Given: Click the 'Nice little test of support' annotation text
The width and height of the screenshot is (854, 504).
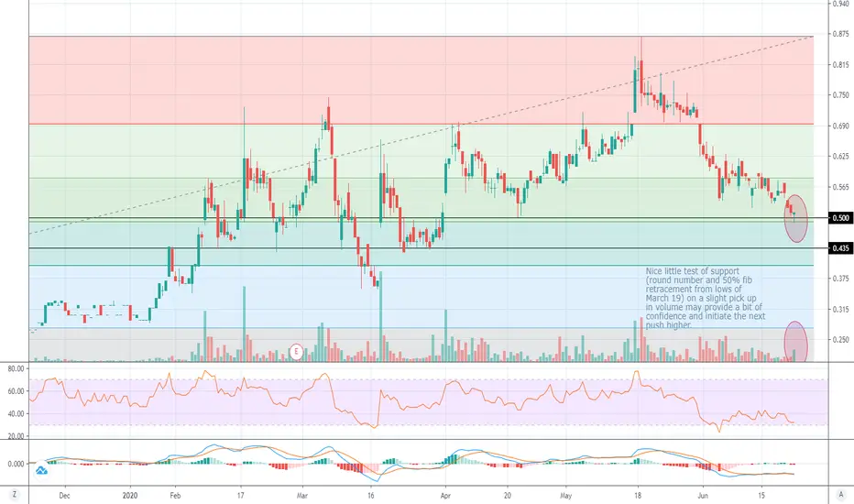Looking at the screenshot, I should tap(692, 271).
